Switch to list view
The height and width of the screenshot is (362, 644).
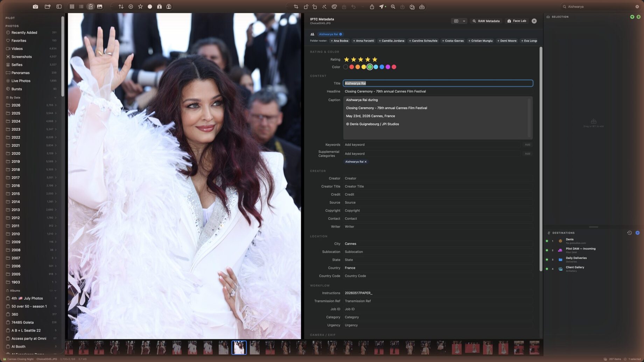[81, 7]
